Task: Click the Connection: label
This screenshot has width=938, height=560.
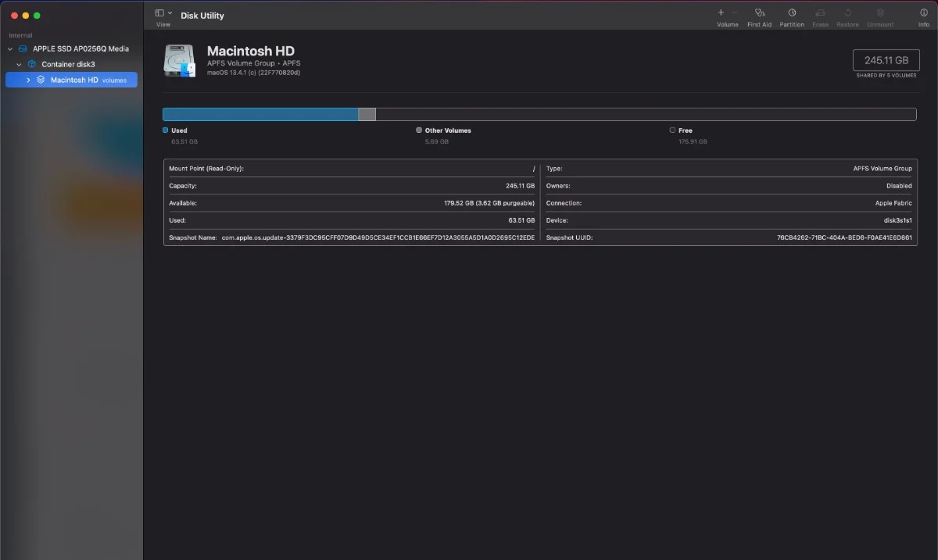Action: pos(564,203)
